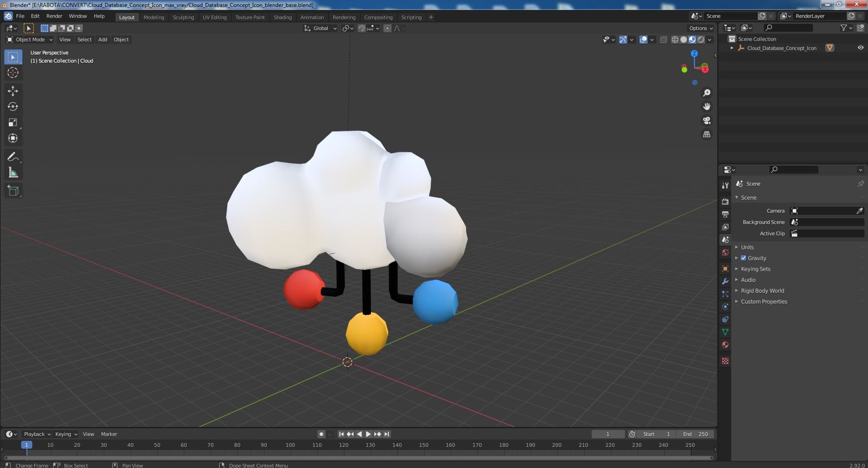Open the Object Mode dropdown
The height and width of the screenshot is (468, 868).
[29, 40]
